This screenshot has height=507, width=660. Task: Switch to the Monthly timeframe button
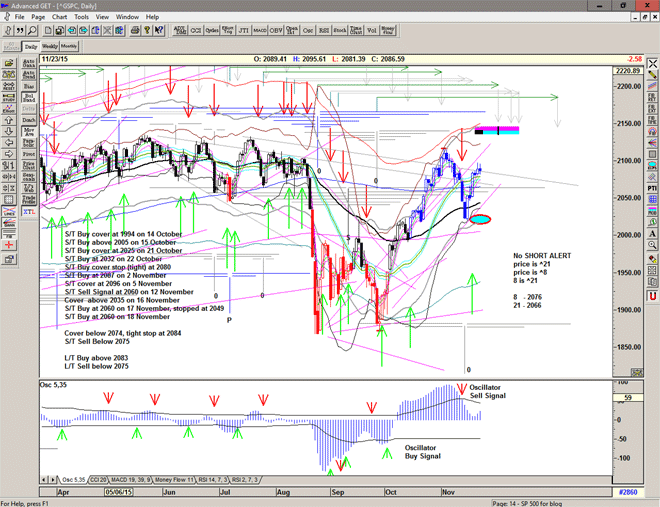tap(69, 46)
